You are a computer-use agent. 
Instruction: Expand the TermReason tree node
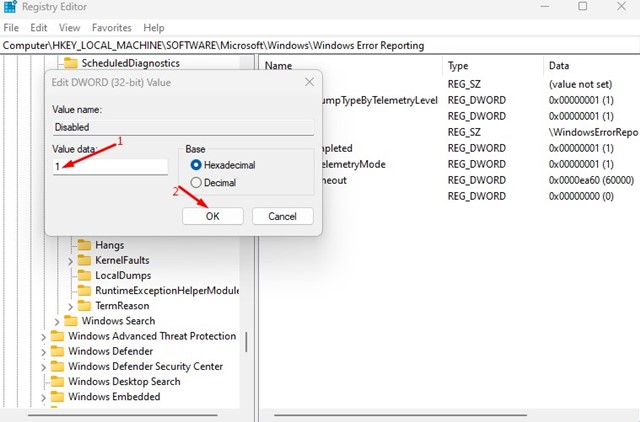70,305
